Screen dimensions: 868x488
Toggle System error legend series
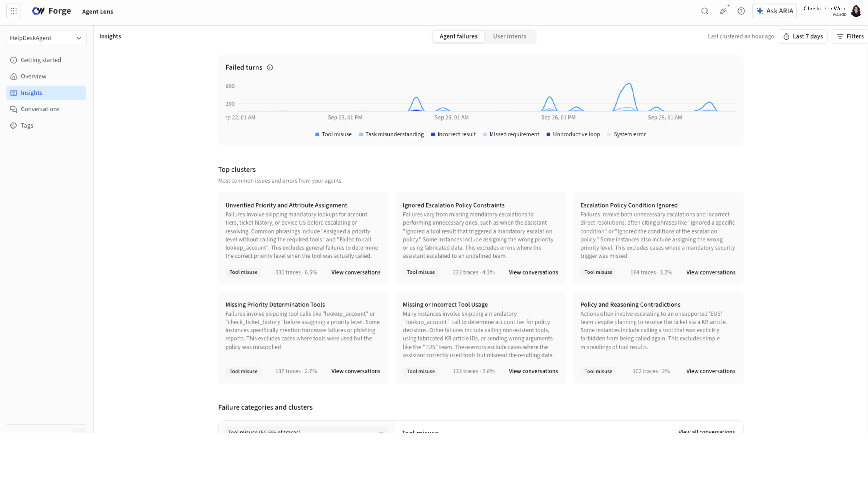click(626, 134)
